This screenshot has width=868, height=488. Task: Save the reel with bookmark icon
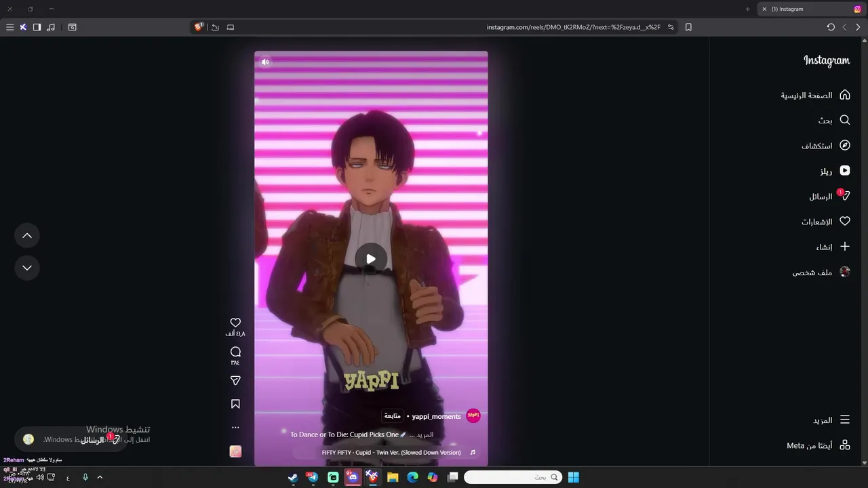235,404
